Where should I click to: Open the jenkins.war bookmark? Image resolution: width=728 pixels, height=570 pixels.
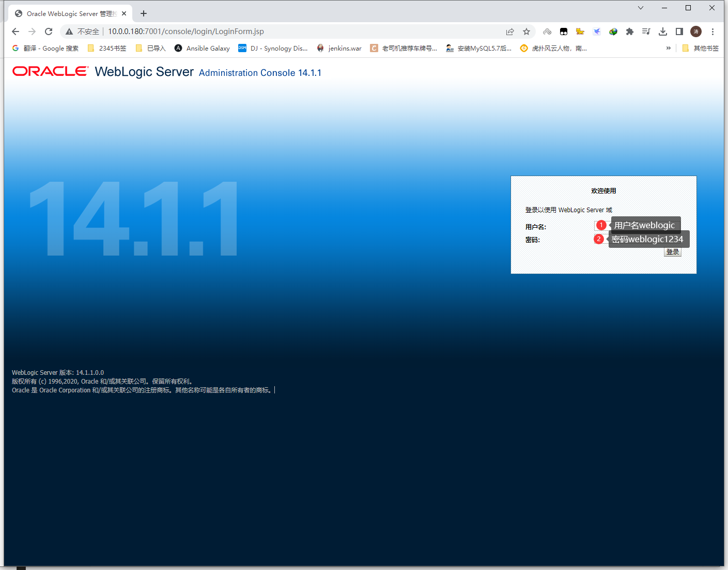339,48
